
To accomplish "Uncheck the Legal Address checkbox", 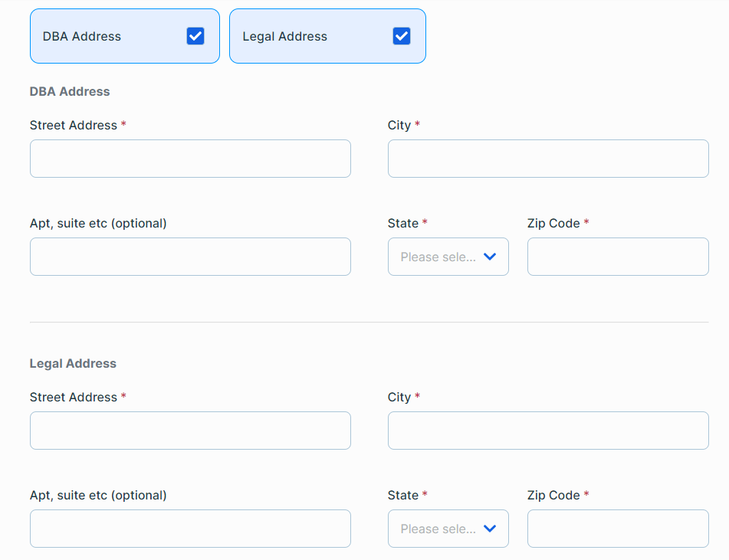I will tap(402, 36).
